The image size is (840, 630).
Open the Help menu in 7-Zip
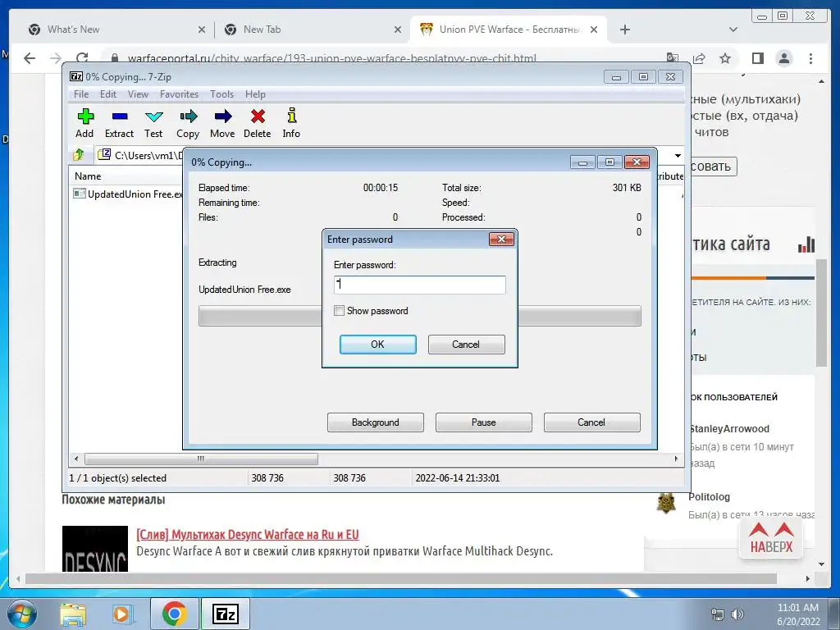click(x=255, y=94)
